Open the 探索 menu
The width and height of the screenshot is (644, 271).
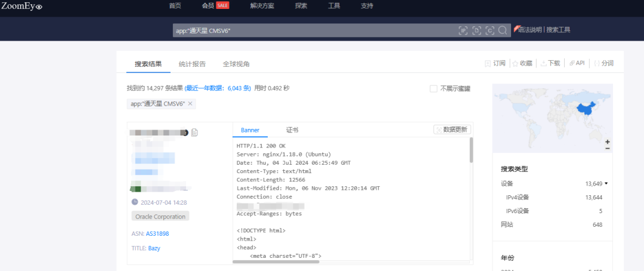coord(301,6)
